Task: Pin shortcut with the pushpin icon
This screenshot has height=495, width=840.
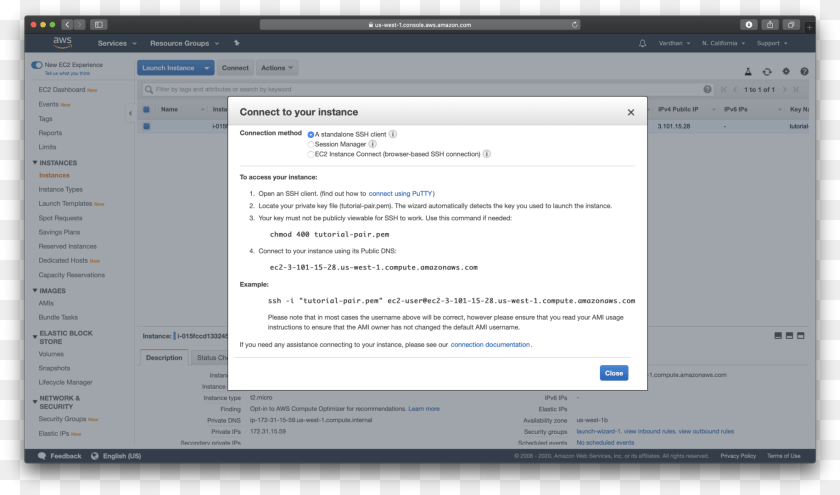Action: (x=237, y=43)
